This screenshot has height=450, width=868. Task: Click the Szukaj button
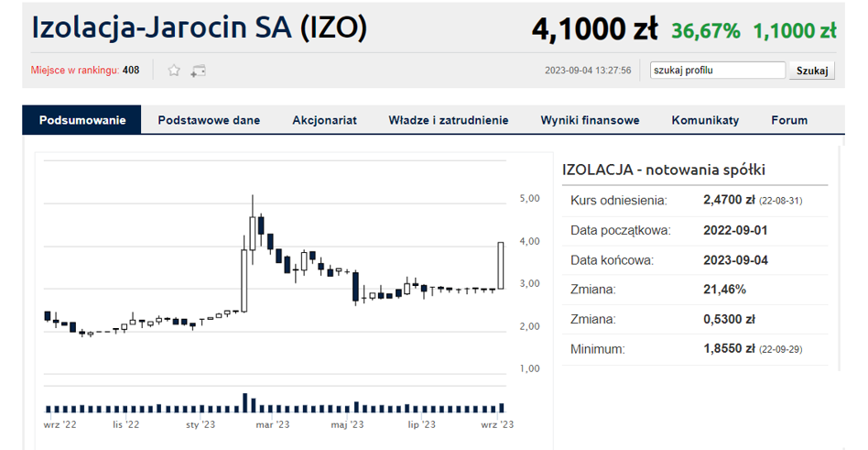click(812, 71)
